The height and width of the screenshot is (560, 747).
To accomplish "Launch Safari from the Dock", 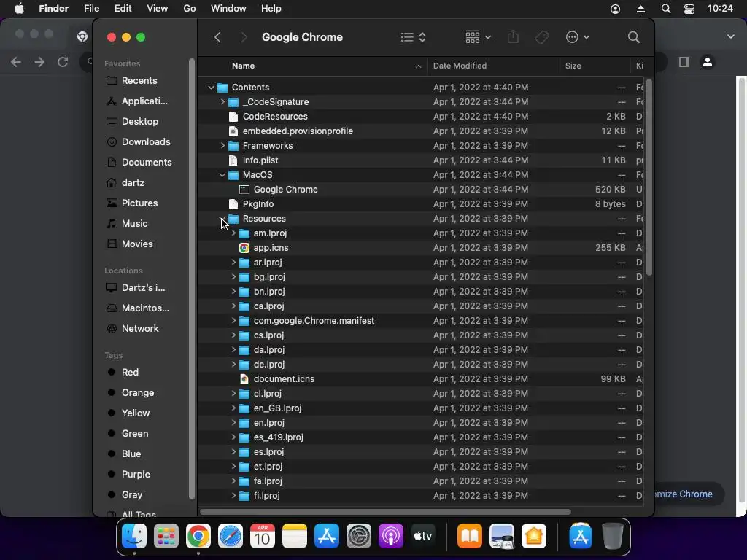I will (231, 536).
